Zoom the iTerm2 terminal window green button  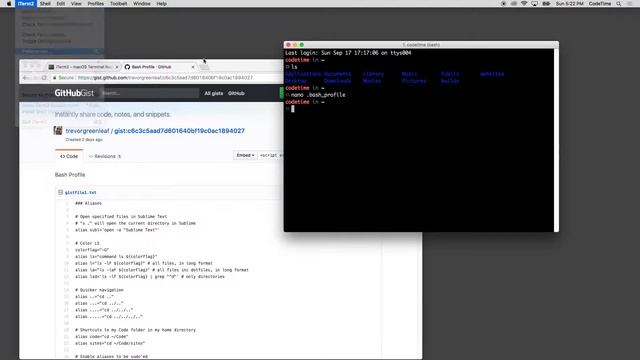[x=302, y=44]
